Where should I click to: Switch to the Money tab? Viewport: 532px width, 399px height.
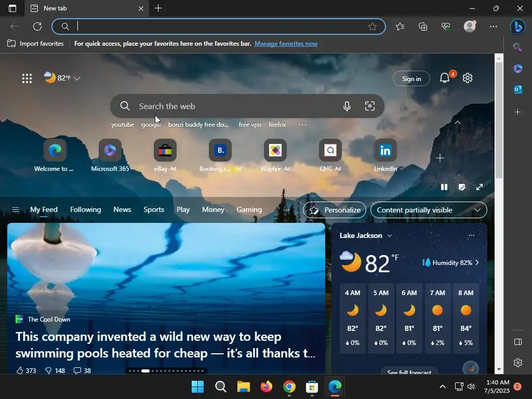(x=213, y=210)
